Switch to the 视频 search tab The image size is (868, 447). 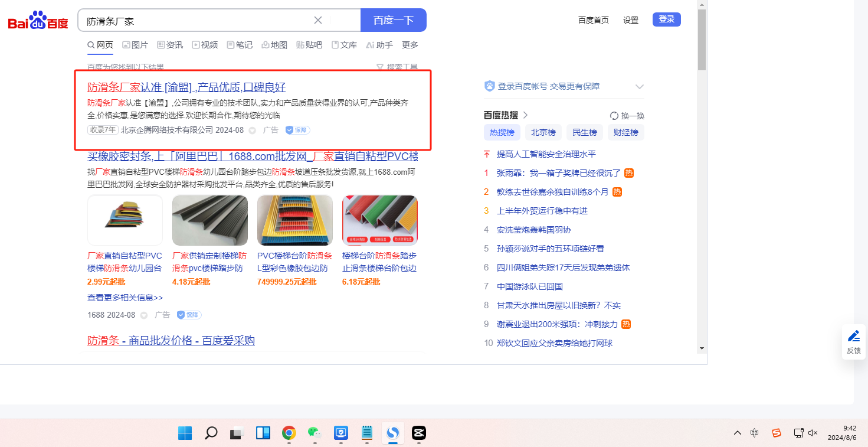205,45
